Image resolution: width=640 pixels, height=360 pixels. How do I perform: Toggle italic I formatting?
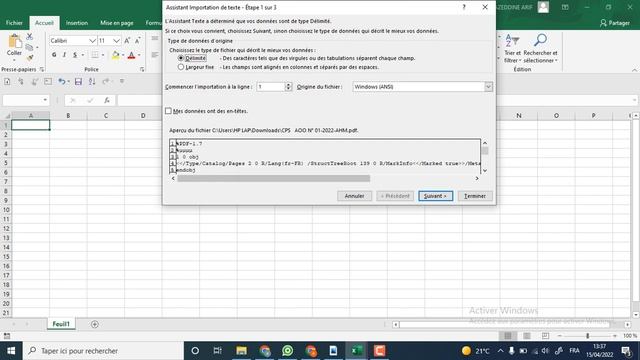(x=64, y=55)
